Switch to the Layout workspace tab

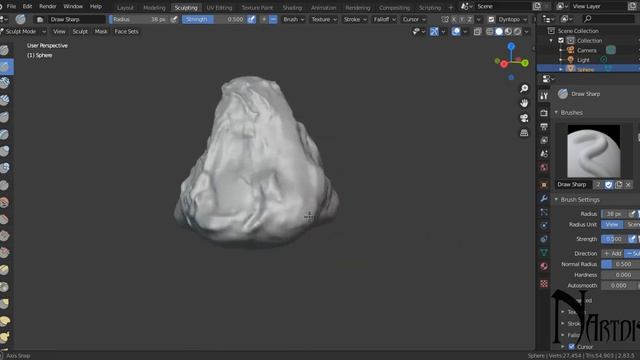click(125, 7)
